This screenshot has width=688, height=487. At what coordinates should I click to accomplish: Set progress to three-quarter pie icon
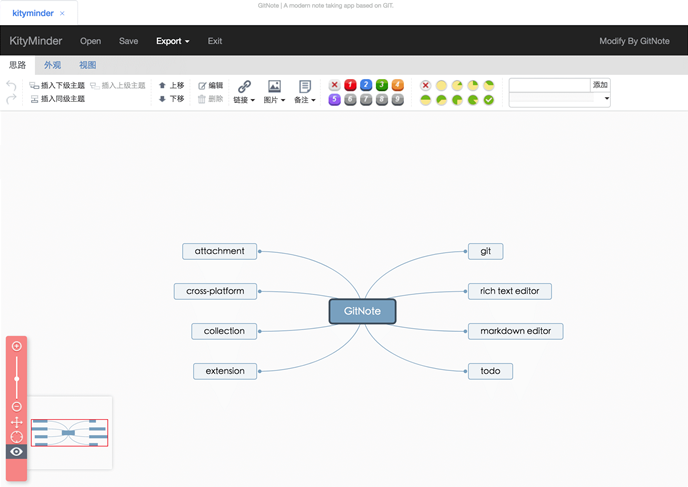(457, 100)
